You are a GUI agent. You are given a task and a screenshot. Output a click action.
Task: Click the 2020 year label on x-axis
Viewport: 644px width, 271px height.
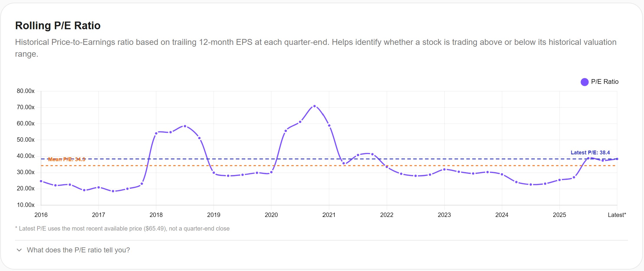[272, 215]
